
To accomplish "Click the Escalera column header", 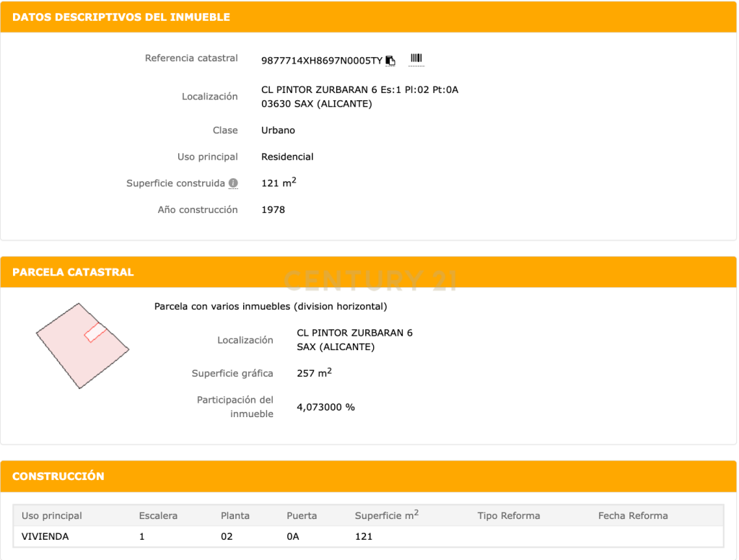I will 158,516.
